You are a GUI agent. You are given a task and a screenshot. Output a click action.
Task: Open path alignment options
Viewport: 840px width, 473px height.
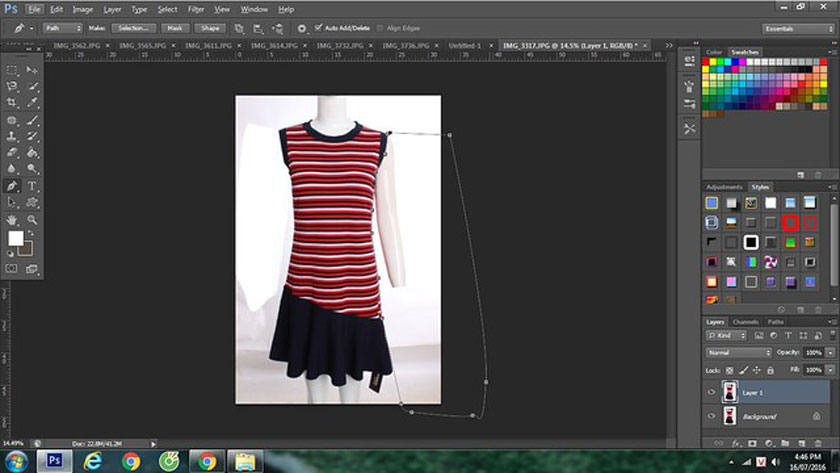click(258, 28)
